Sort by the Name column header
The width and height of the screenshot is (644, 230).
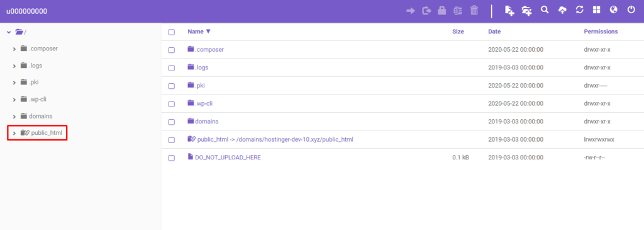pos(199,32)
